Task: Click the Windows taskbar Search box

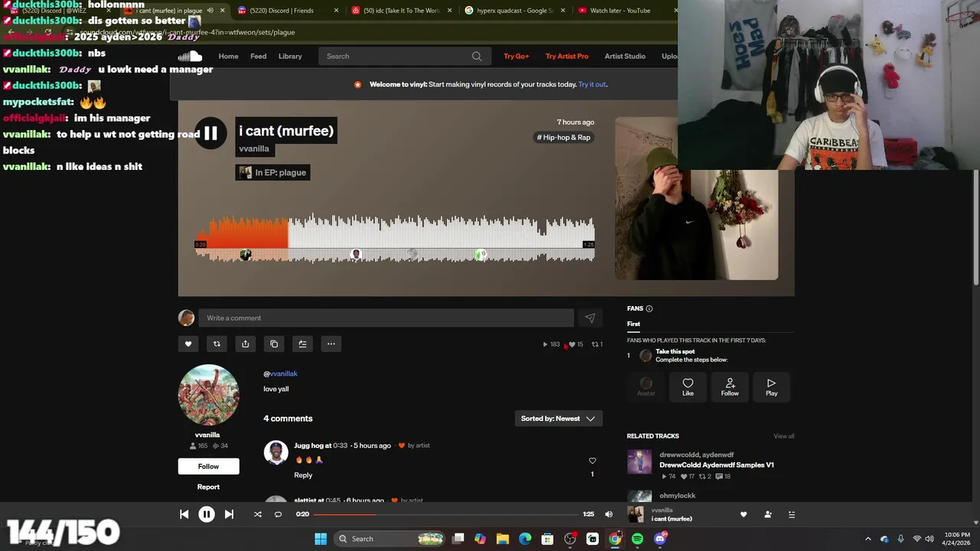Action: tap(390, 539)
